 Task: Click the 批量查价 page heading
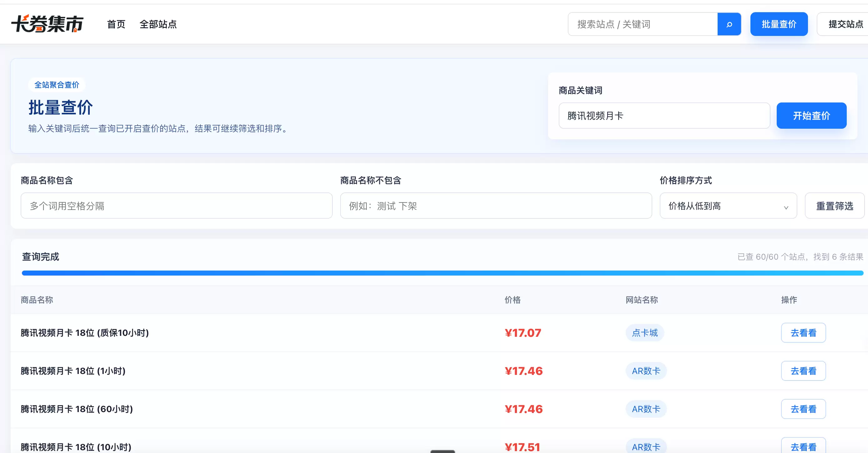(x=61, y=108)
